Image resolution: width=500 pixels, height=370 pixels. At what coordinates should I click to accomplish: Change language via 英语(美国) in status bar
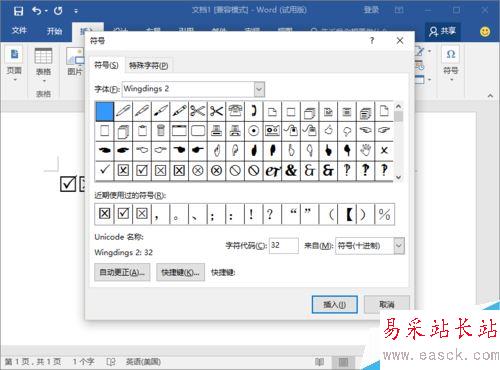(143, 362)
